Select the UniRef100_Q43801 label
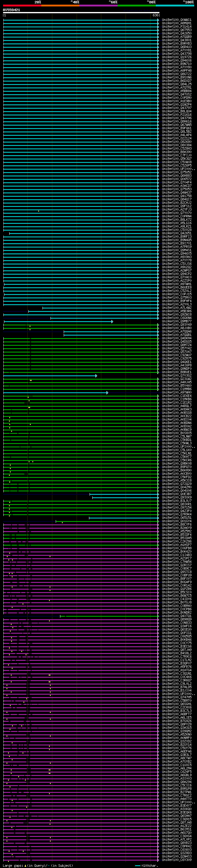Screen dimensions: 197x868 tap(177, 40)
